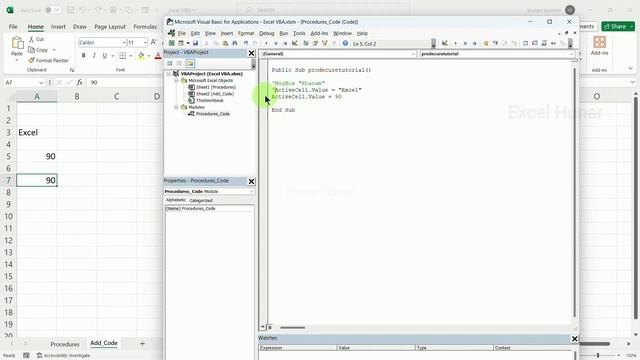Click the Find binoculars icon in VBA toolbar
This screenshot has height=360, width=640.
tap(234, 43)
